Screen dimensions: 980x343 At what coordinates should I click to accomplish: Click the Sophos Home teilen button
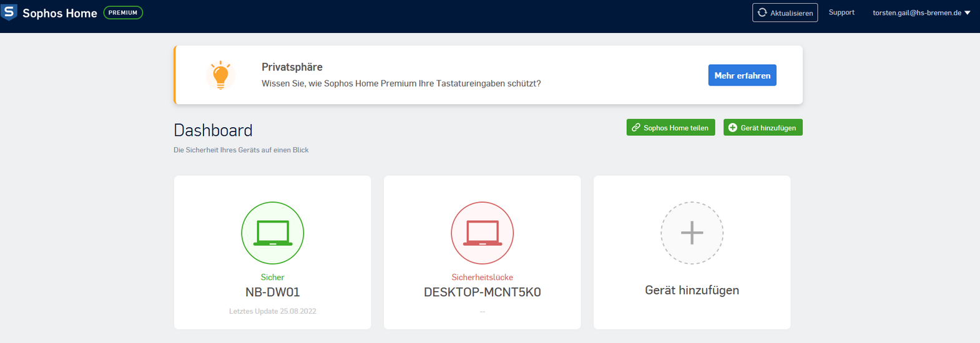point(670,127)
